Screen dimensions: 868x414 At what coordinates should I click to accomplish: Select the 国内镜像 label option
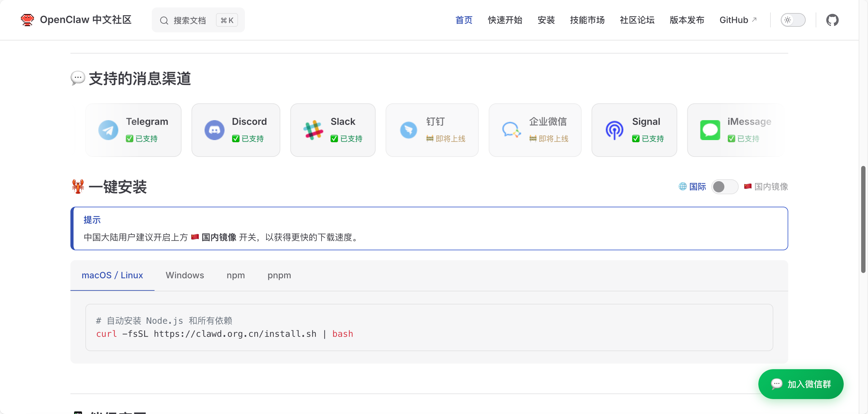pos(770,187)
